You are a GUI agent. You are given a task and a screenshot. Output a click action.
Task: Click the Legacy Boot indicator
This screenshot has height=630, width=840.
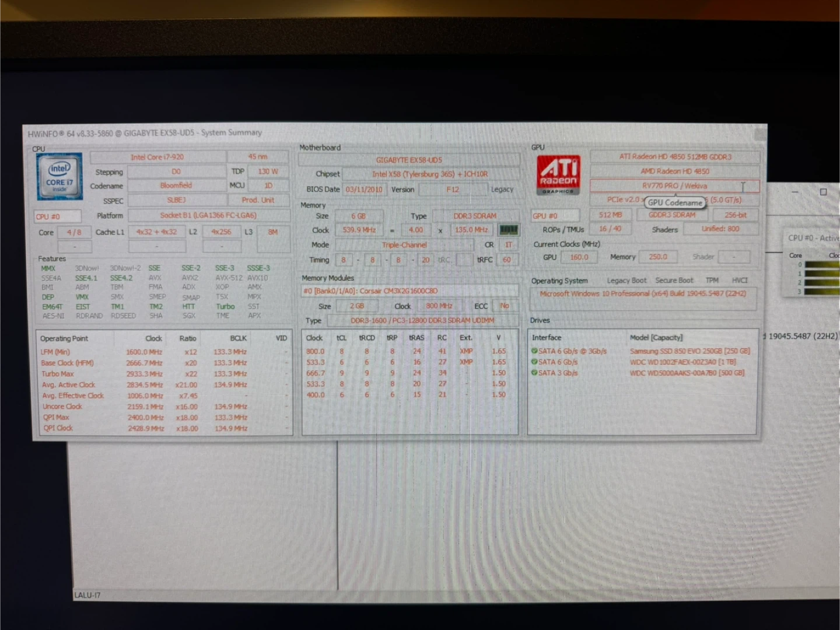tap(626, 281)
